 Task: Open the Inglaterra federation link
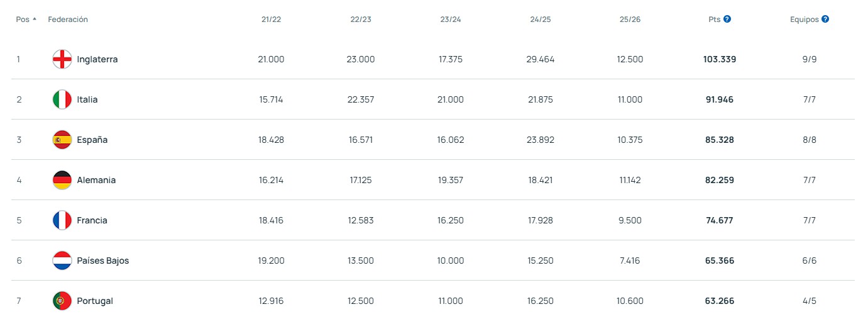97,59
